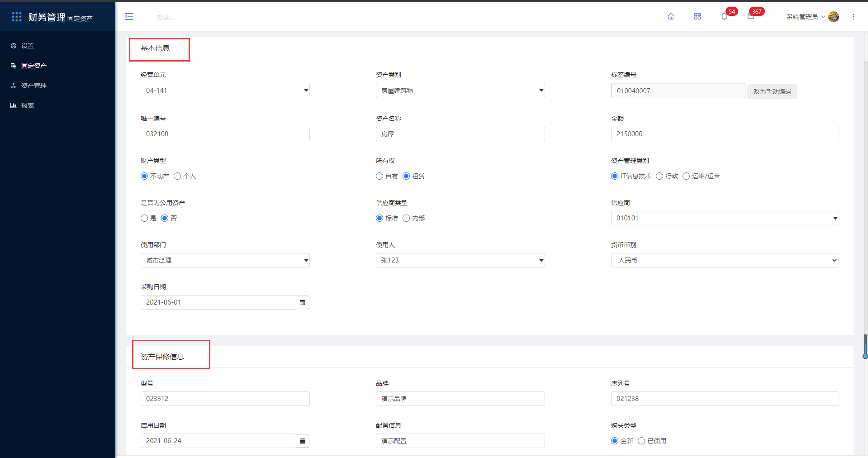Click the 品牌 field 演示品牌
The height and width of the screenshot is (458, 868).
click(x=460, y=399)
